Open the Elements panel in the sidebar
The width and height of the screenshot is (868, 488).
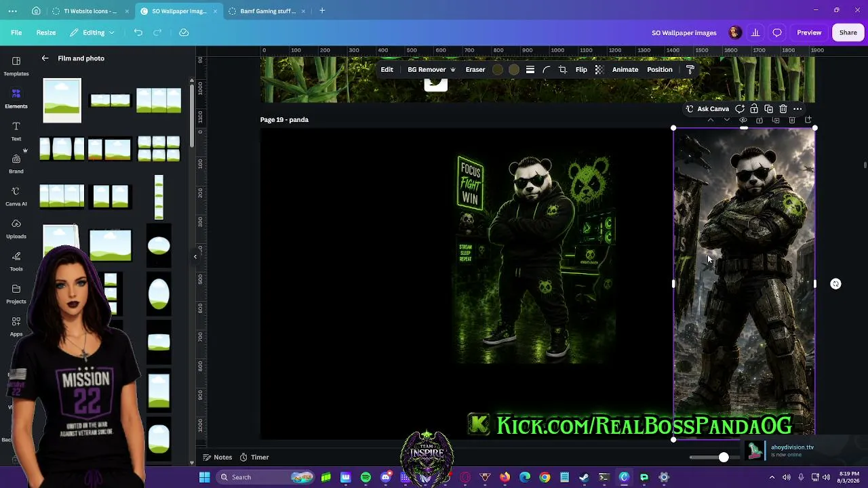coord(16,98)
